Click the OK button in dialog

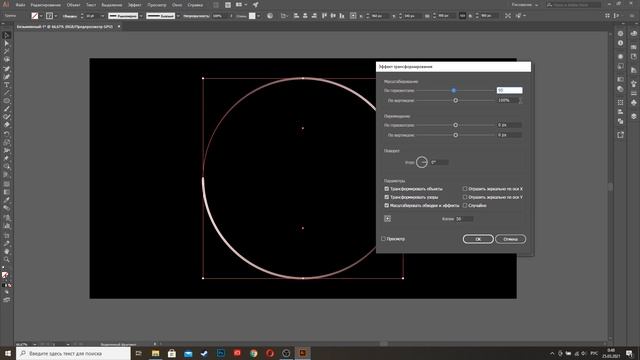pyautogui.click(x=478, y=239)
